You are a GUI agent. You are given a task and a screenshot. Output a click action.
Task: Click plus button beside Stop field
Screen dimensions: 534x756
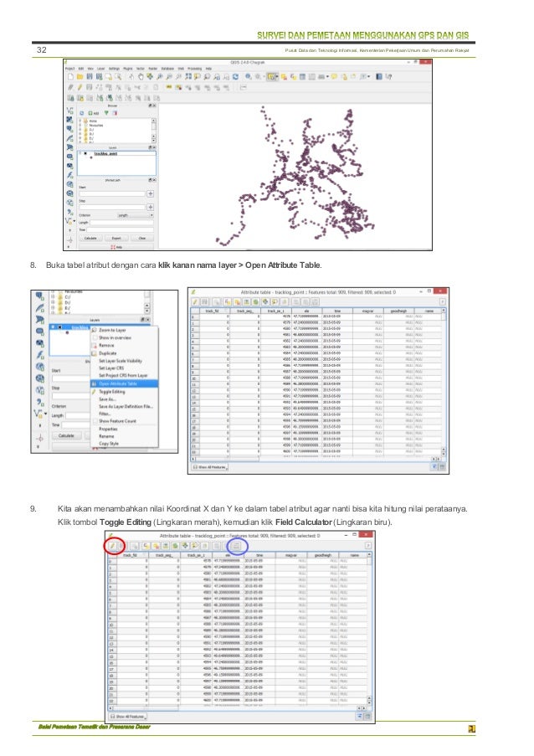point(151,208)
